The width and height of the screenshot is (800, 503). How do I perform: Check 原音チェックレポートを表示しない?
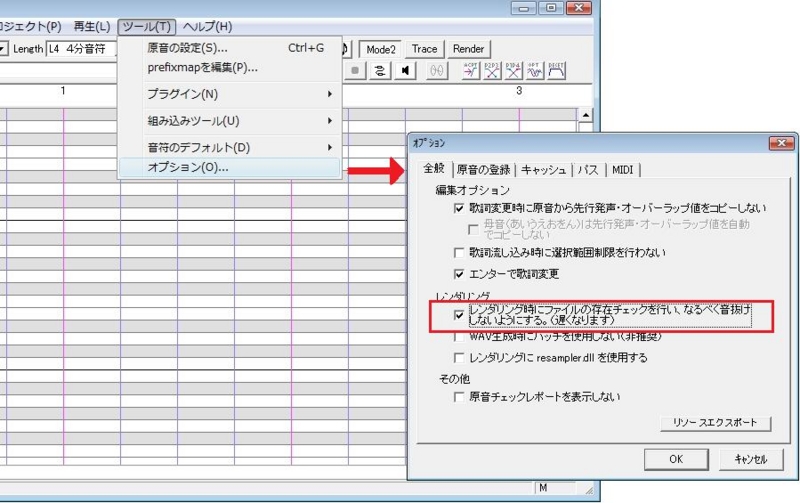tap(459, 397)
